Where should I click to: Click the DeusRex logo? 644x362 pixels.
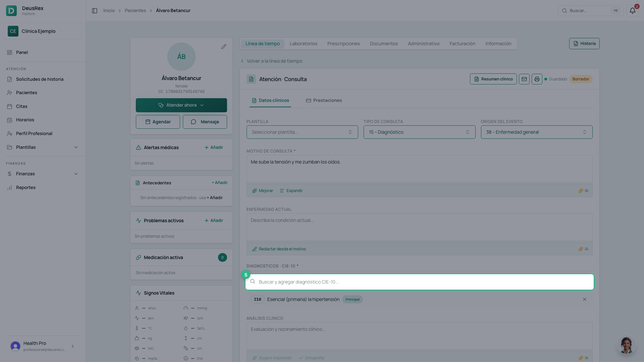click(x=11, y=11)
